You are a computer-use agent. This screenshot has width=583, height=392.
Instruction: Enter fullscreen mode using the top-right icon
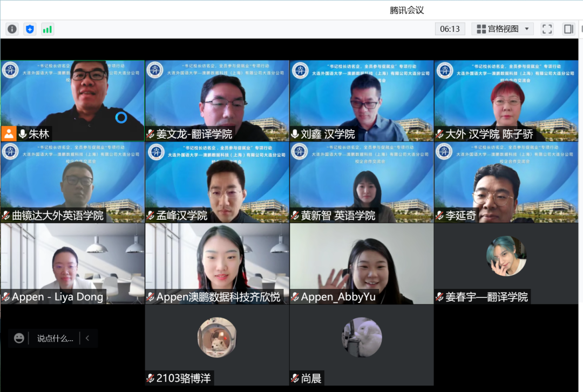coord(547,29)
